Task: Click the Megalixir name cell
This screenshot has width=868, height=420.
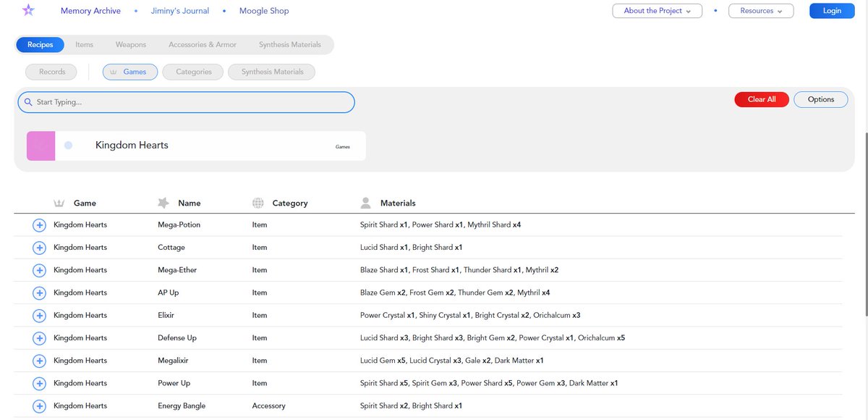Action: point(173,361)
